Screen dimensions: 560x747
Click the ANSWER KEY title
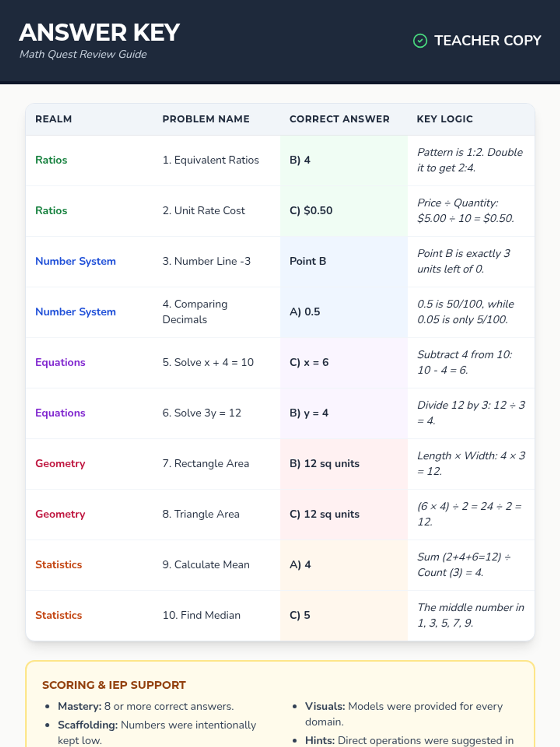[x=99, y=33]
